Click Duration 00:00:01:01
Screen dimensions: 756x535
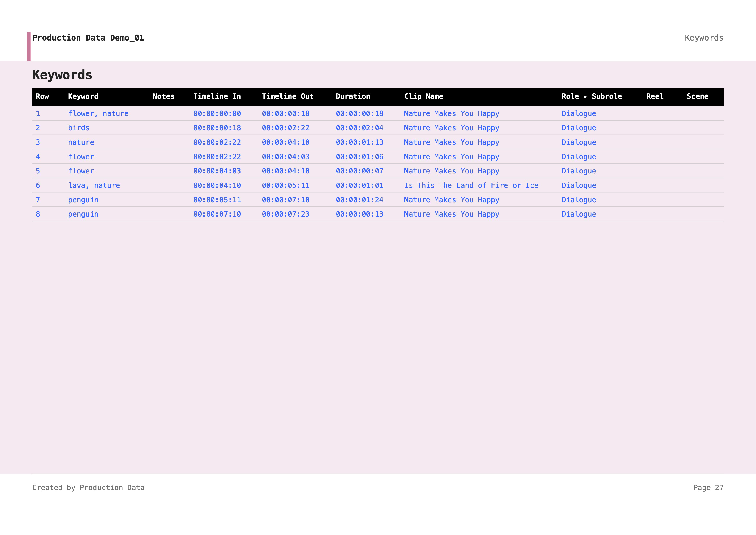[360, 186]
